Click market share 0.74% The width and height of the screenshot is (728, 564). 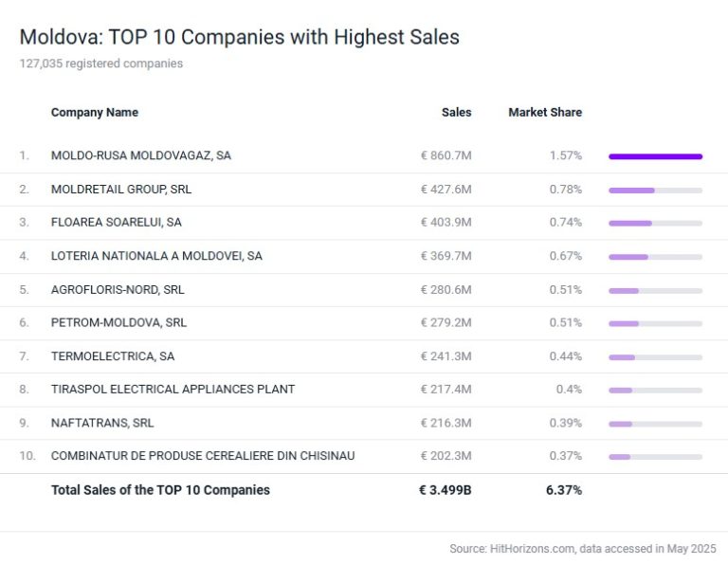[566, 223]
